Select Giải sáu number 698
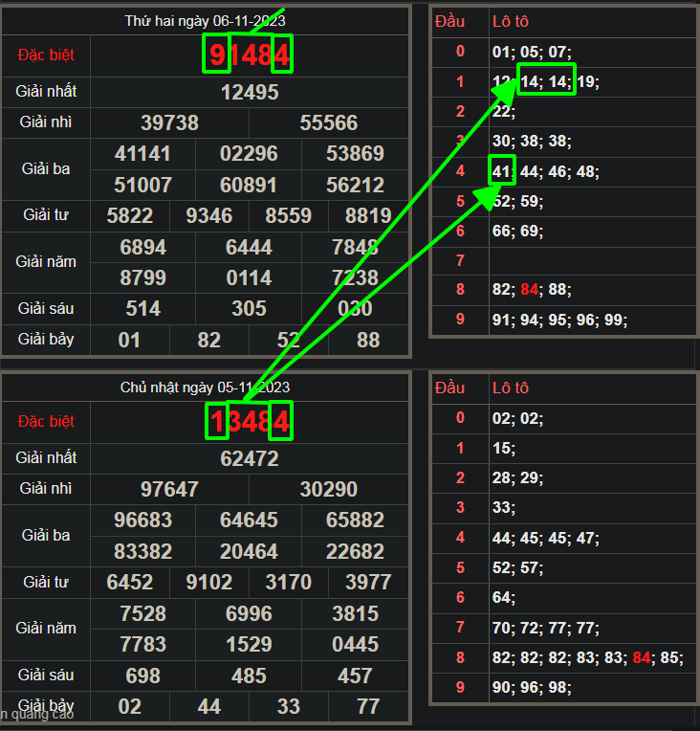The height and width of the screenshot is (731, 700). click(x=142, y=676)
